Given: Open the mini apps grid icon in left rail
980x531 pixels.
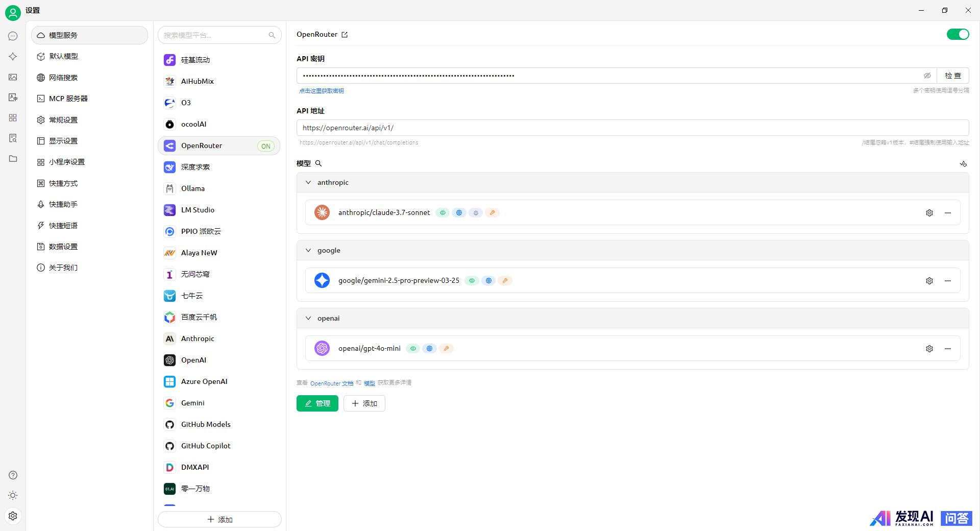Looking at the screenshot, I should point(13,118).
